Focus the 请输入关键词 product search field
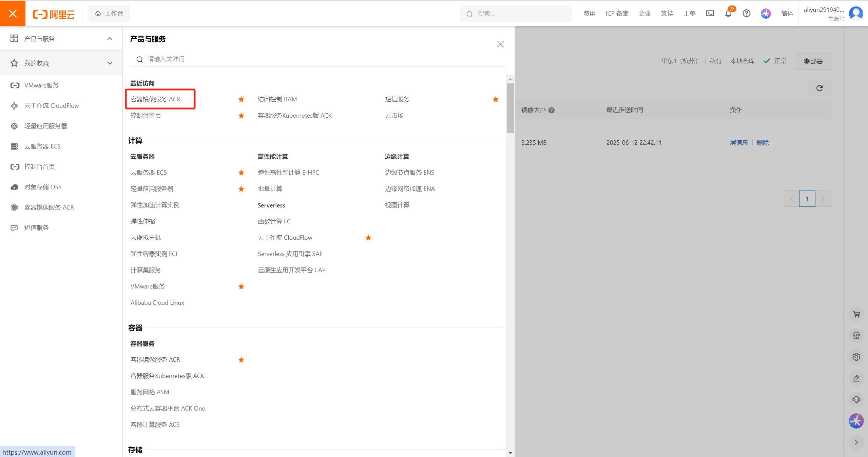This screenshot has height=457, width=868. tap(318, 59)
